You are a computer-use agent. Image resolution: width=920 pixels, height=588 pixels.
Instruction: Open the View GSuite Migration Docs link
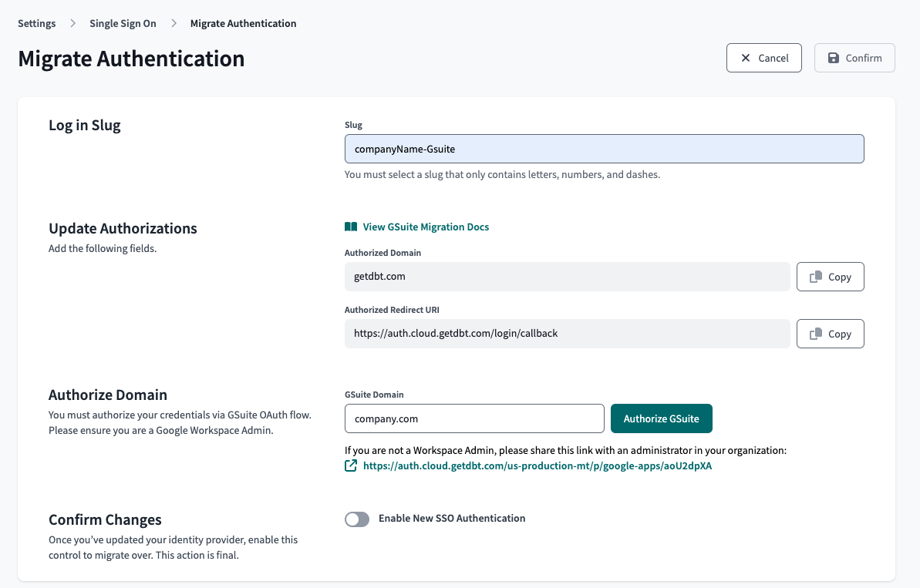pyautogui.click(x=426, y=227)
